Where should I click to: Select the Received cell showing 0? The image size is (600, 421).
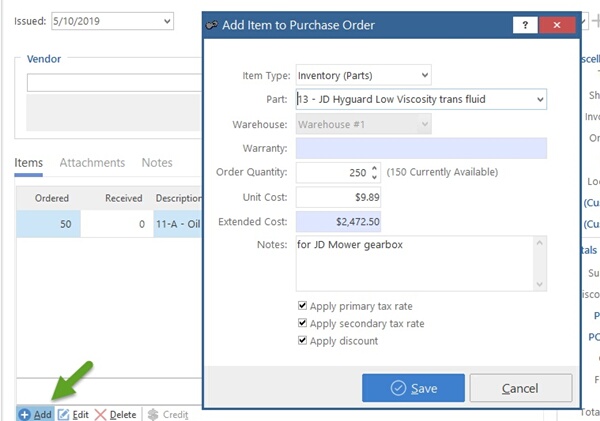(x=117, y=224)
